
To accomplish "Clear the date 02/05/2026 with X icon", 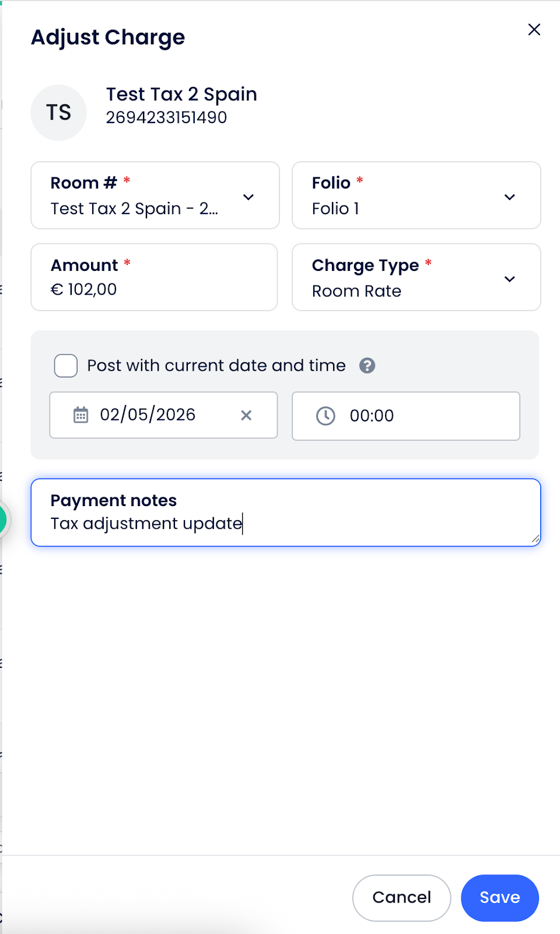I will [x=246, y=415].
